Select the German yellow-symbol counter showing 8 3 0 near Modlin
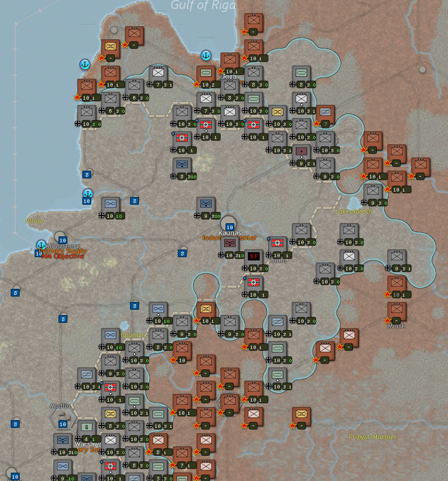Viewport: 448px width, 481px height. point(110,414)
